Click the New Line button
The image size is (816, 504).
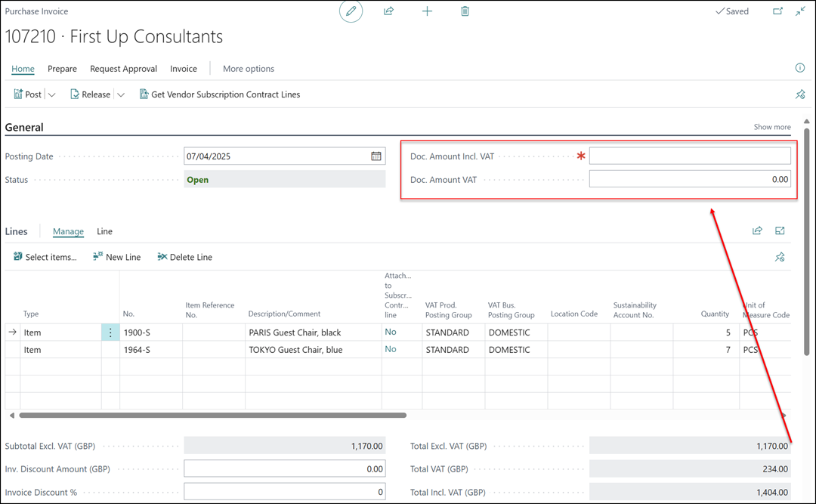click(116, 257)
